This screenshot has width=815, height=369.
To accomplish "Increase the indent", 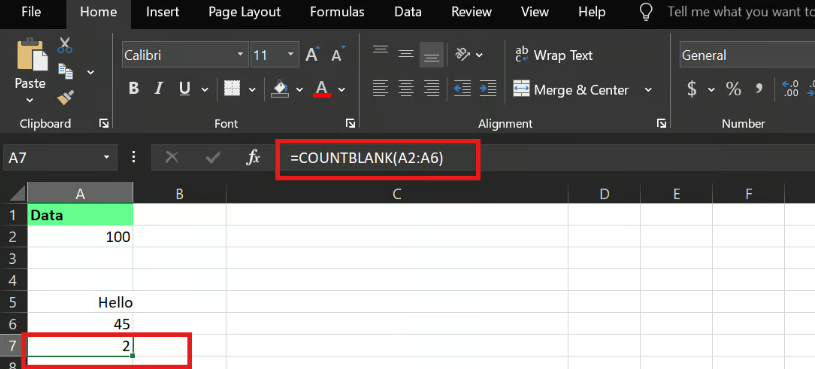I will tap(488, 88).
